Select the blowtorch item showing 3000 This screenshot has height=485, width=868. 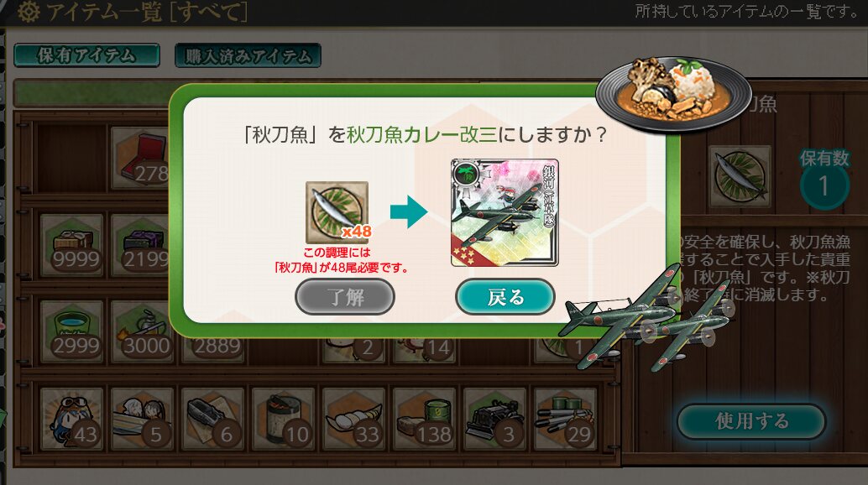142,331
